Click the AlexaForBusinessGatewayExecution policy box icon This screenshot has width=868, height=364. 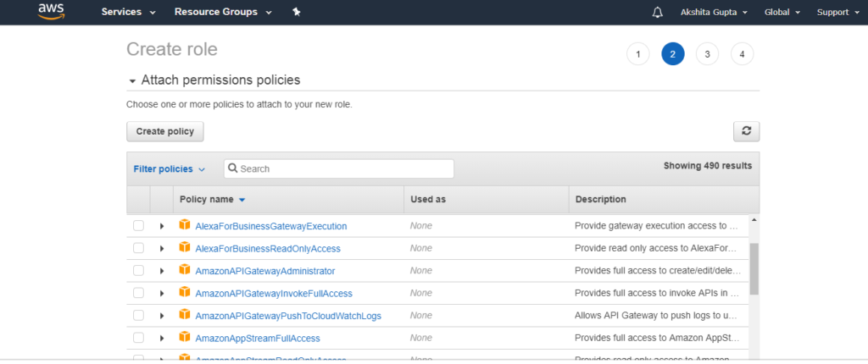point(185,225)
